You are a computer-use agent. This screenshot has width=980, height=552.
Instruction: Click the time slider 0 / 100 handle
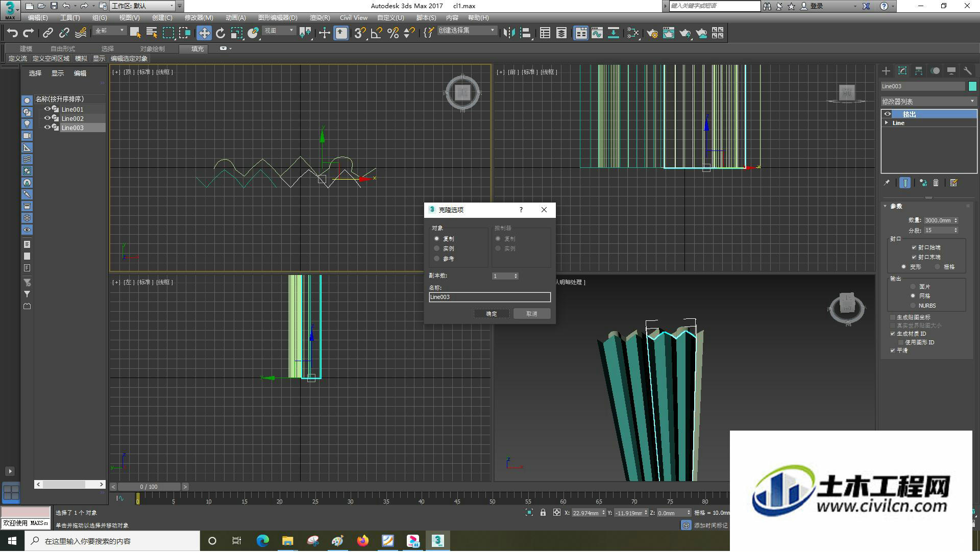[149, 488]
